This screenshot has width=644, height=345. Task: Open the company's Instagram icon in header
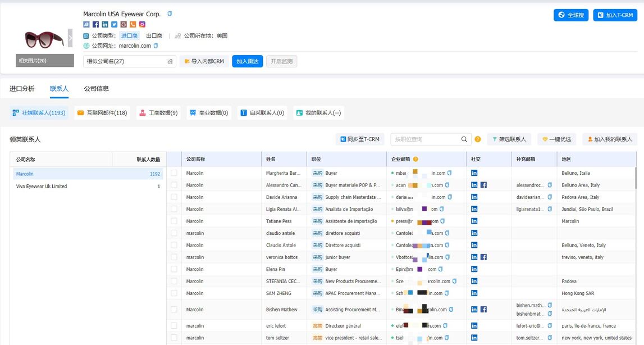pyautogui.click(x=142, y=25)
